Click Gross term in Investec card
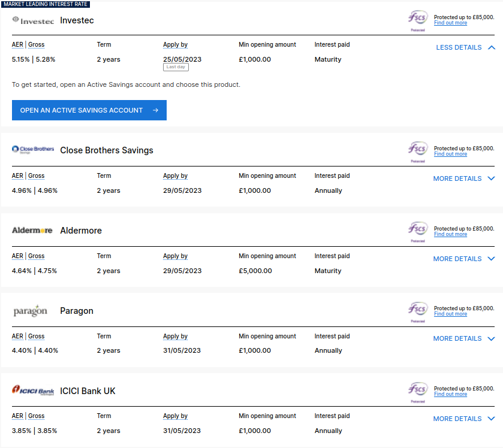Image resolution: width=503 pixels, height=448 pixels. 36,44
